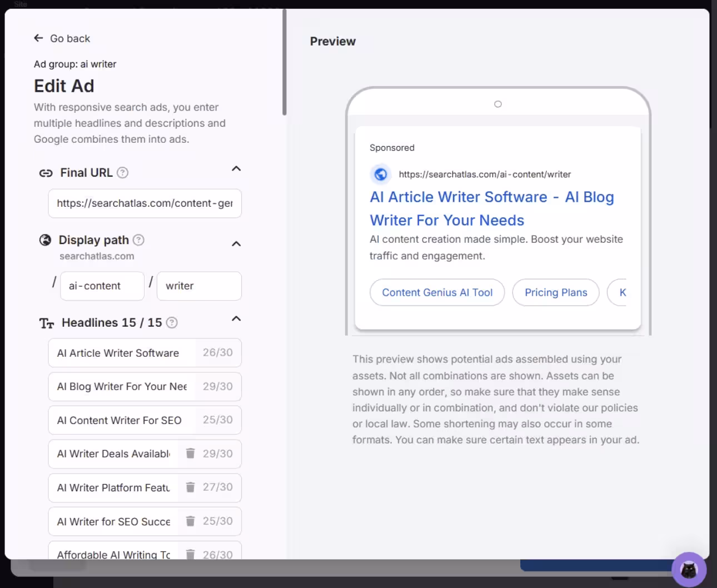Viewport: 717px width, 588px height.
Task: Delete the Affordable AI Writing headline
Action: point(190,554)
